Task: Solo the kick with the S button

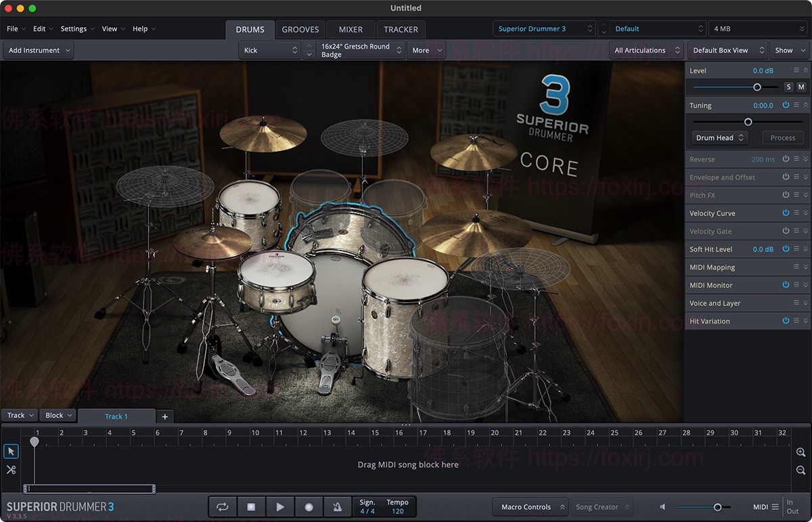Action: click(788, 87)
